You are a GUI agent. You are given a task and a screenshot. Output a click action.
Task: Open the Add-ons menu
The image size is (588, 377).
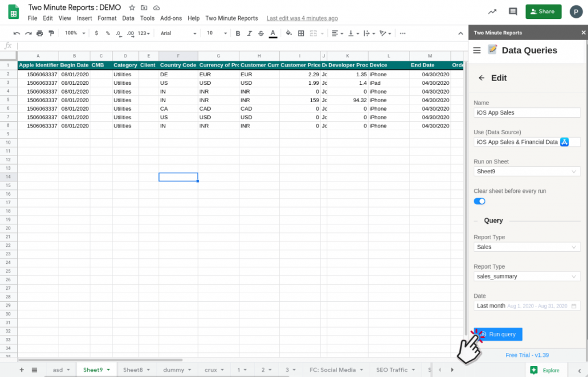(171, 18)
